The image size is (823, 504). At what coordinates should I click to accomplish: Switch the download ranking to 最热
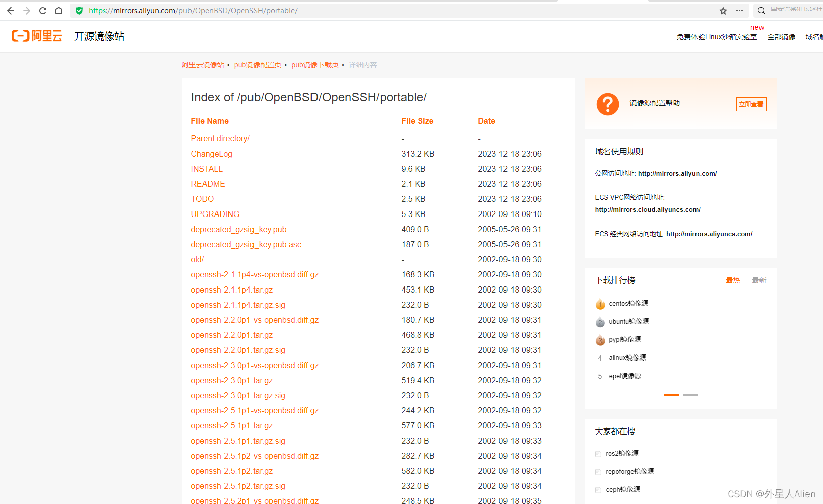point(733,280)
